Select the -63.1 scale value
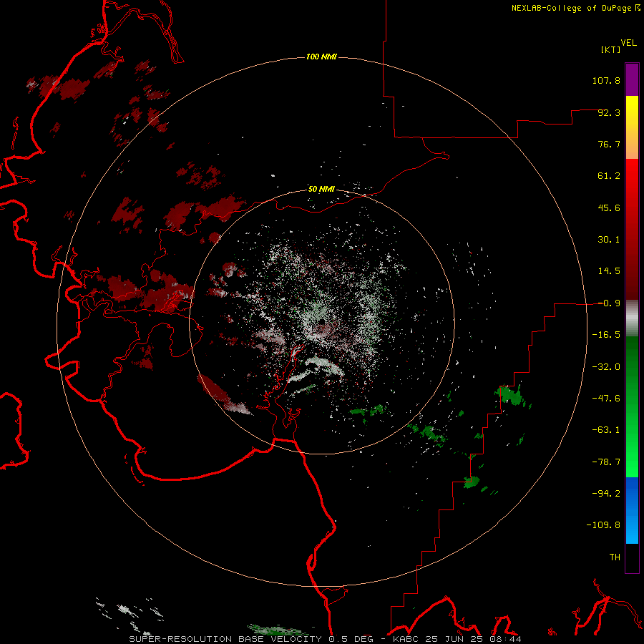Screen dimensions: 644x644 coord(606,430)
